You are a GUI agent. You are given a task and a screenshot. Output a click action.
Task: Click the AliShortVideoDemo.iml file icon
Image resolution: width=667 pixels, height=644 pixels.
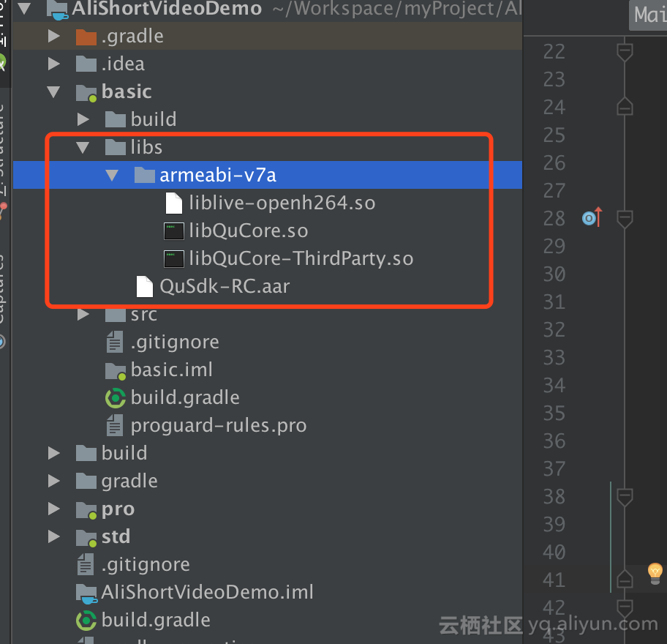(x=86, y=594)
